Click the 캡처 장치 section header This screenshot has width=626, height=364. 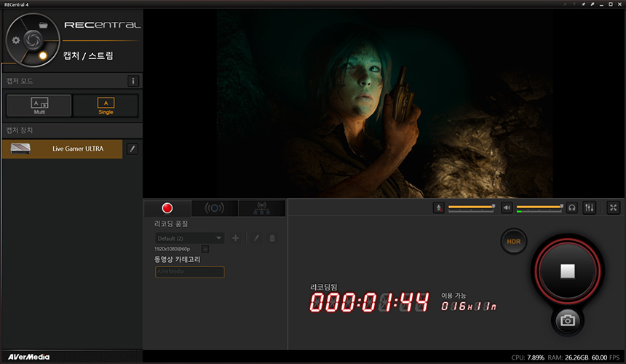coord(20,130)
